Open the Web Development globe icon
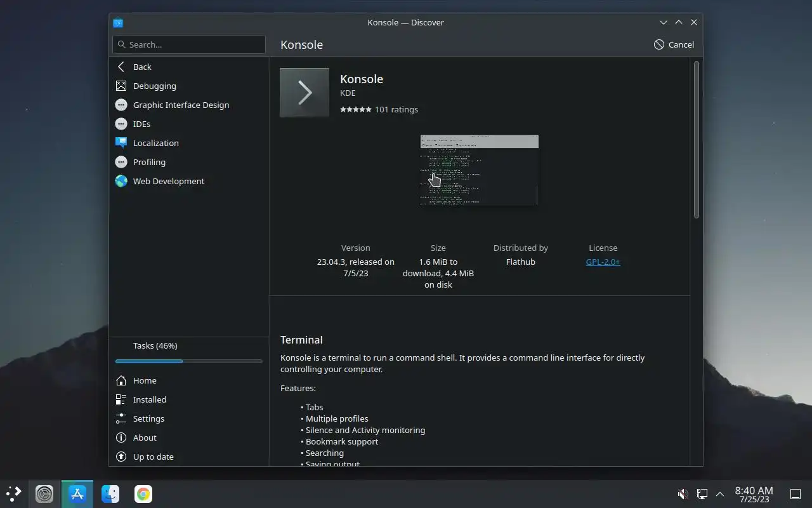The width and height of the screenshot is (812, 508). (x=121, y=181)
